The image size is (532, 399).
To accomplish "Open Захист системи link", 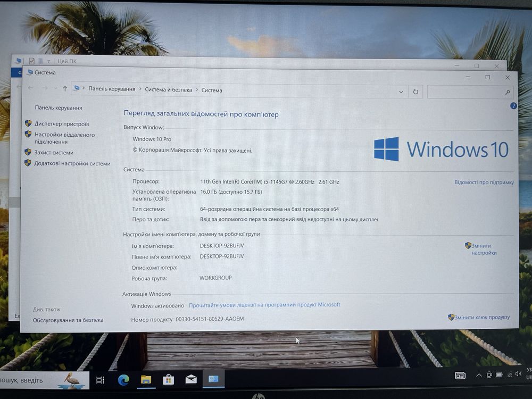I will point(54,152).
